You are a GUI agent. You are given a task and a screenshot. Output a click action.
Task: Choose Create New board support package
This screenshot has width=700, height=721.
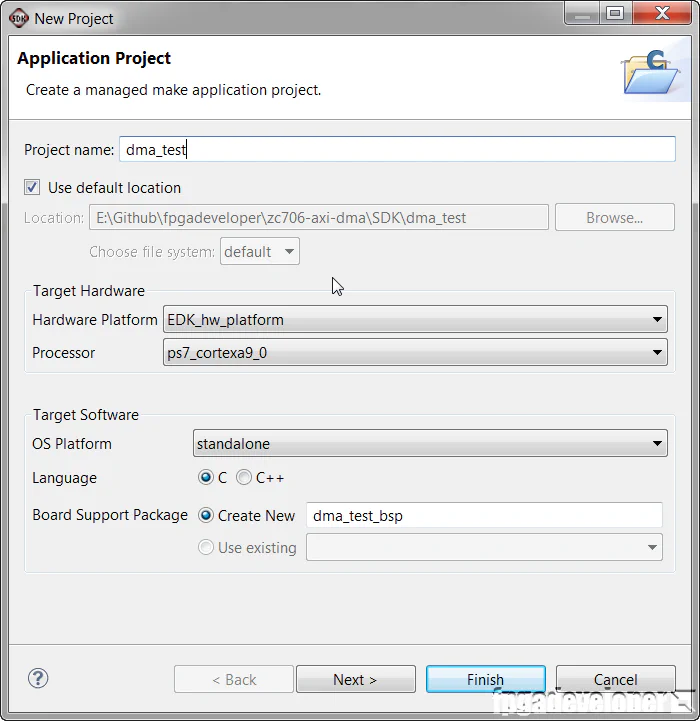coord(206,516)
